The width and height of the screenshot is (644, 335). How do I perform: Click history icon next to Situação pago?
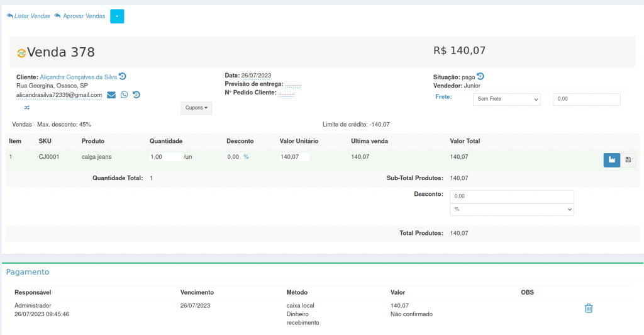point(480,76)
